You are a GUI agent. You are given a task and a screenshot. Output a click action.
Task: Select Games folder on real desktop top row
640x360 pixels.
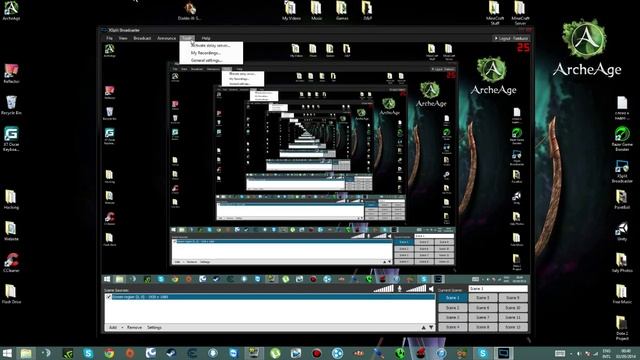click(x=342, y=11)
